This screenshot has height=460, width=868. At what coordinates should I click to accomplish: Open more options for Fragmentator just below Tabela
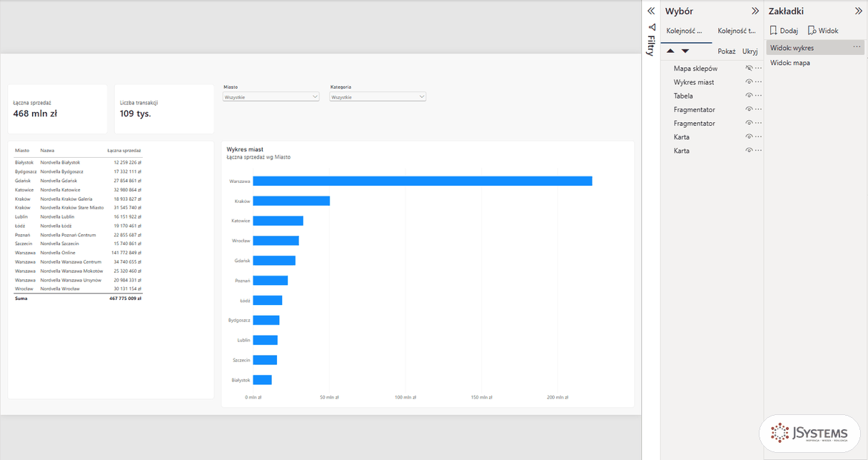(x=759, y=109)
